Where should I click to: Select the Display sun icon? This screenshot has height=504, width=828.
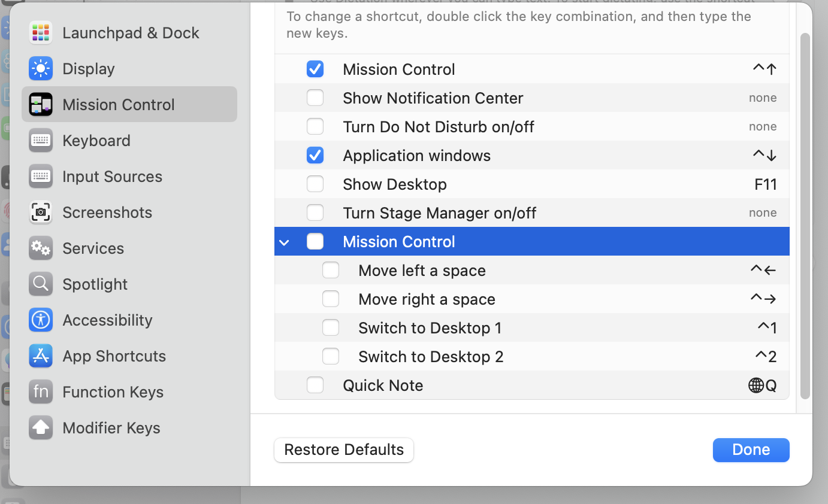pyautogui.click(x=41, y=69)
